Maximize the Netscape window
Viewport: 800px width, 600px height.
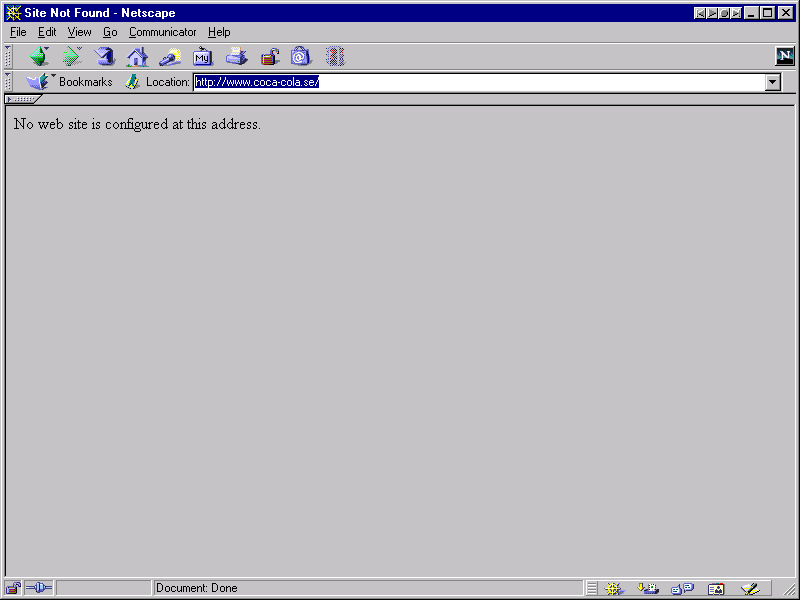767,13
